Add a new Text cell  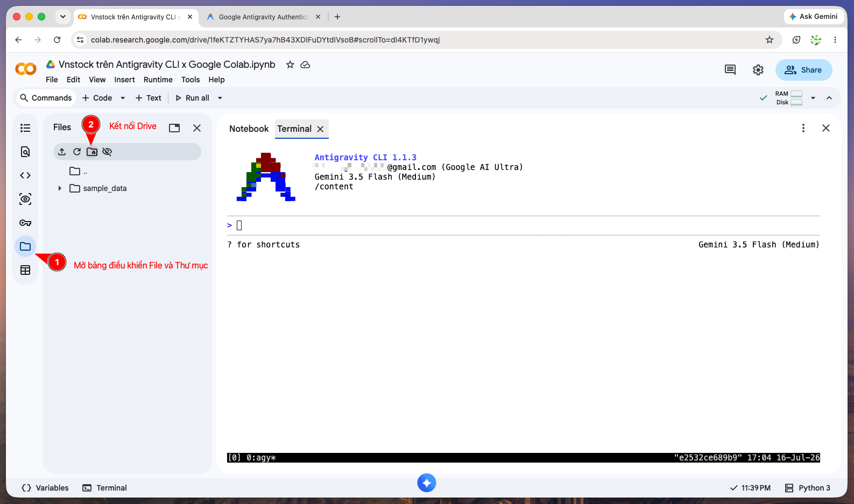click(149, 98)
